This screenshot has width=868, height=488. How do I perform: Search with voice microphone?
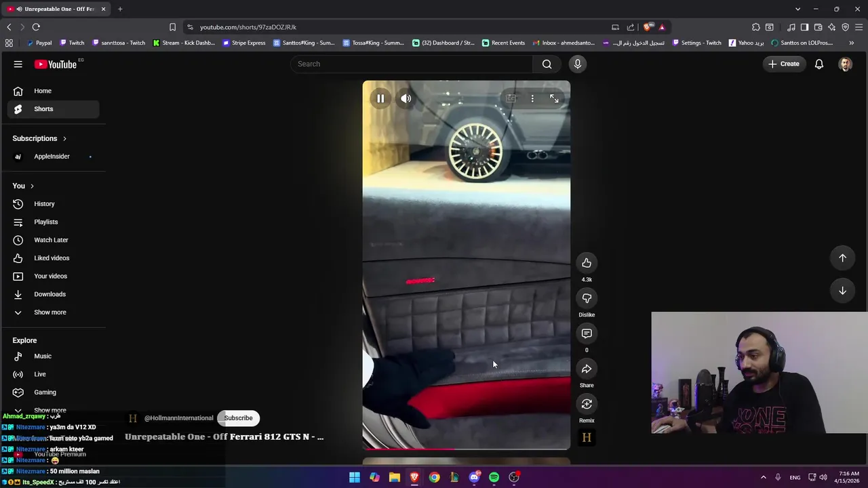tap(578, 64)
